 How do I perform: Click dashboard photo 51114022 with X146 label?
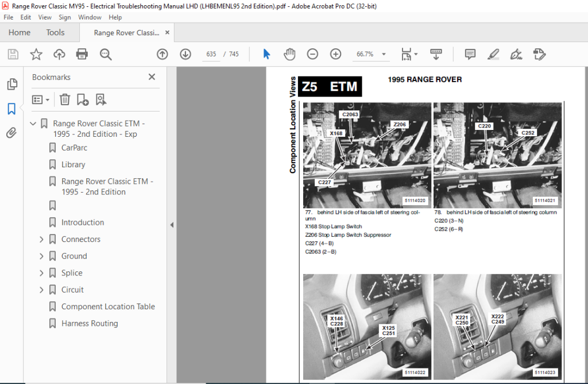tap(367, 327)
